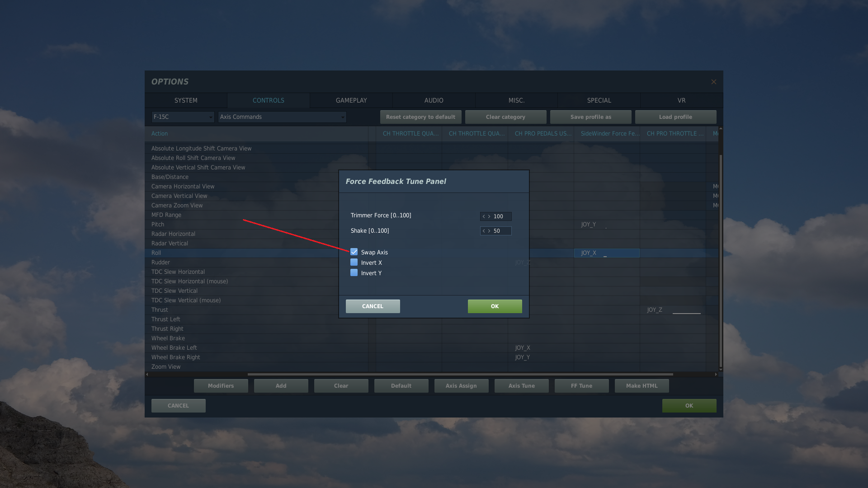Viewport: 868px width, 488px height.
Task: Click the vertical scrollbar down arrow
Action: [721, 370]
